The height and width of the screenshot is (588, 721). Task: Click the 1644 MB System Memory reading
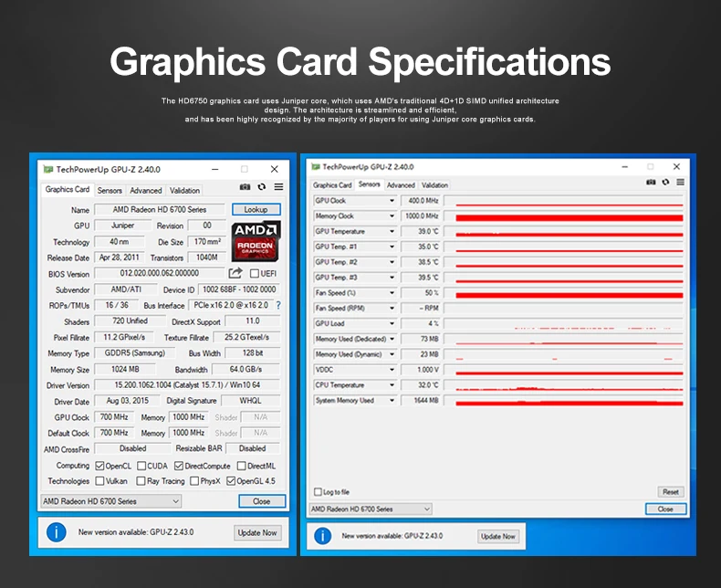[420, 400]
